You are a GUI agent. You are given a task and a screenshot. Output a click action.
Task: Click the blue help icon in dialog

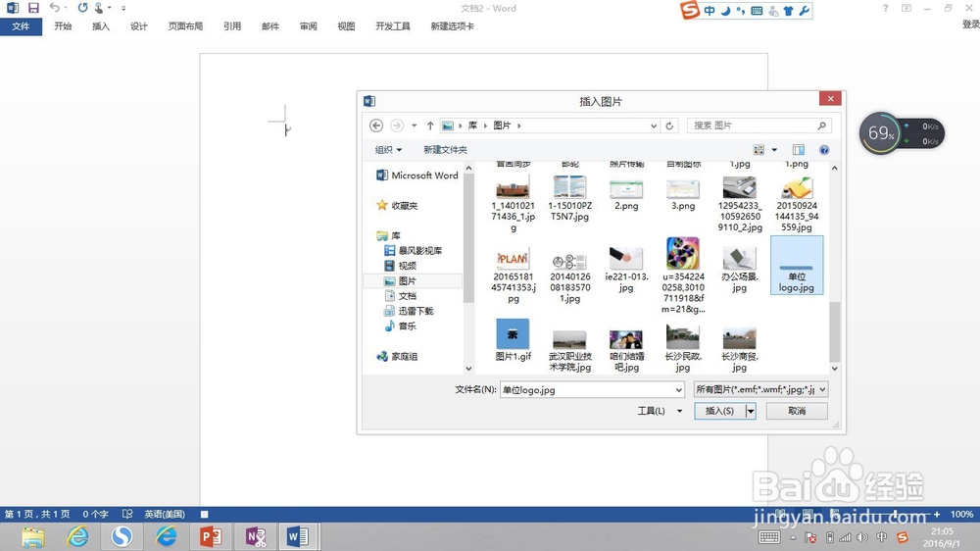point(824,150)
